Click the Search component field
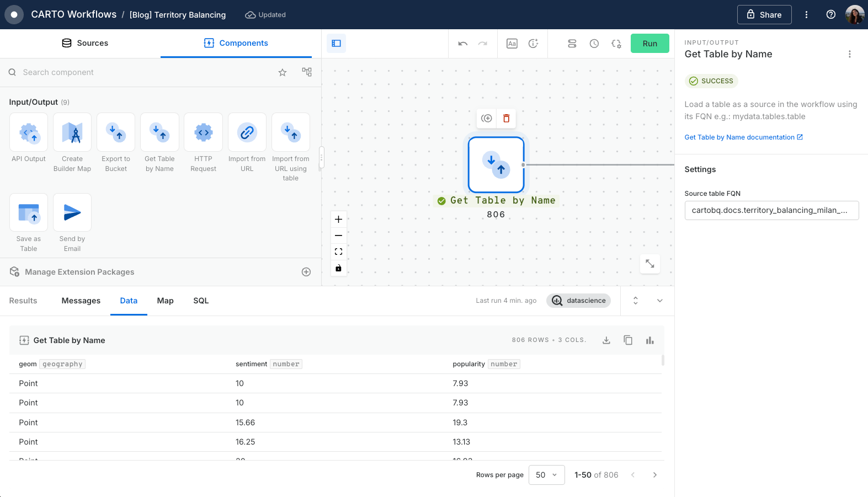868x497 pixels. coord(143,72)
